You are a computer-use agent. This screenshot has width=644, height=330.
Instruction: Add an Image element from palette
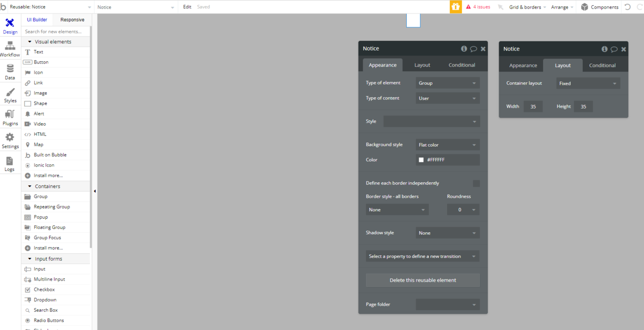56,93
